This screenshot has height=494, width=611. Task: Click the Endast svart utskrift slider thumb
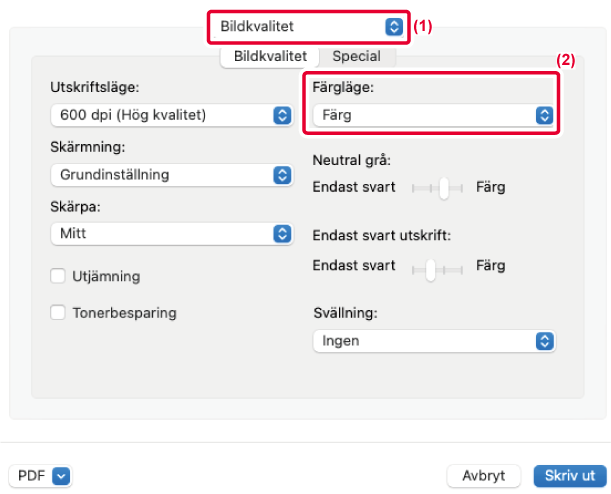[430, 267]
